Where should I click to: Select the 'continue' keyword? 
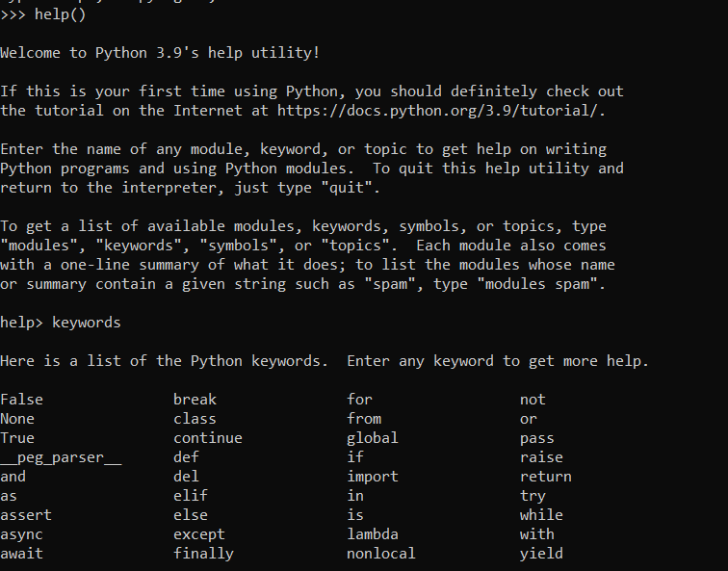coord(208,438)
